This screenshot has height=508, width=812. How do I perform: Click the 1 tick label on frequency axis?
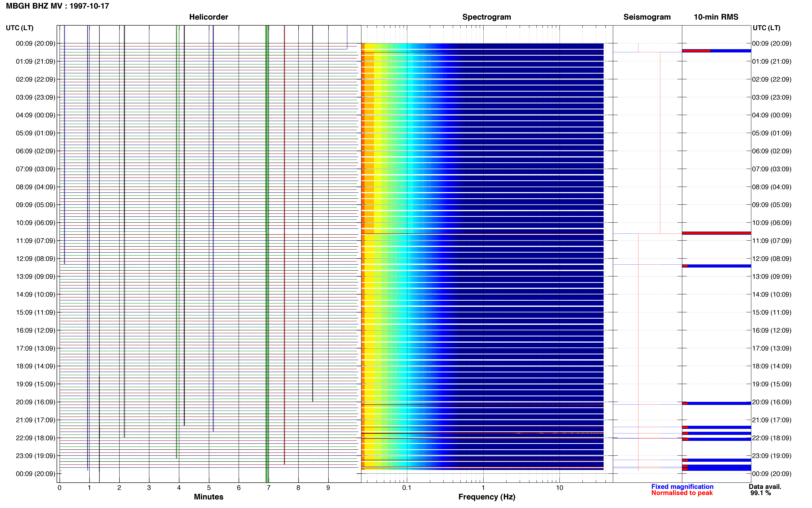click(483, 488)
